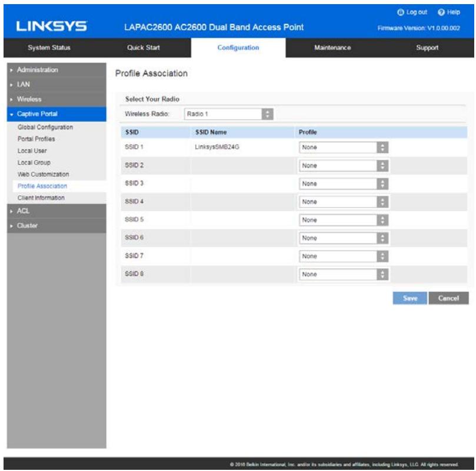Select the Configuration tab
The image size is (476, 471).
click(238, 48)
